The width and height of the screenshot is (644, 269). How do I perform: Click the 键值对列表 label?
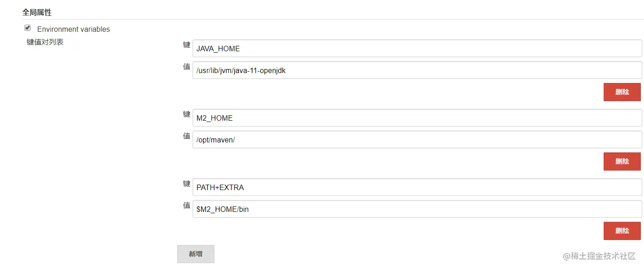[45, 42]
